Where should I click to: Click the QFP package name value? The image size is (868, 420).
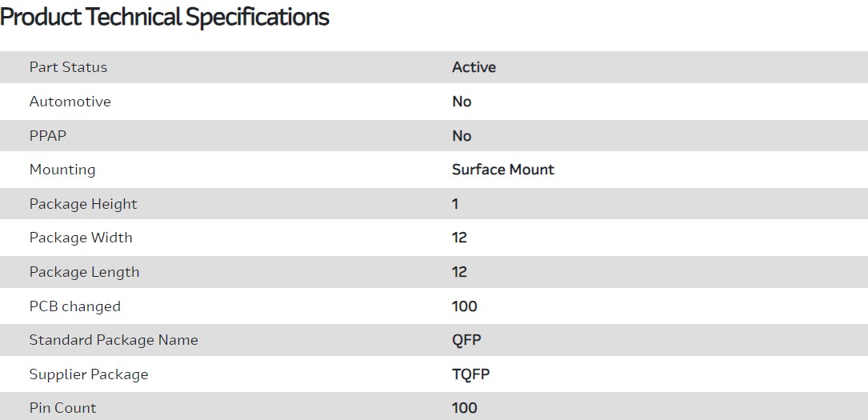pyautogui.click(x=466, y=340)
